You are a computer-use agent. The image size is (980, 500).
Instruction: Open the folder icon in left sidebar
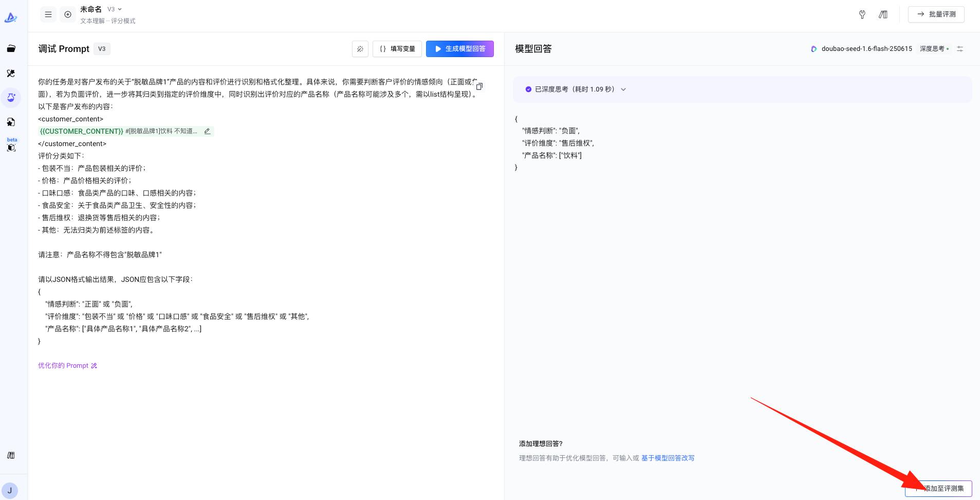(x=11, y=49)
